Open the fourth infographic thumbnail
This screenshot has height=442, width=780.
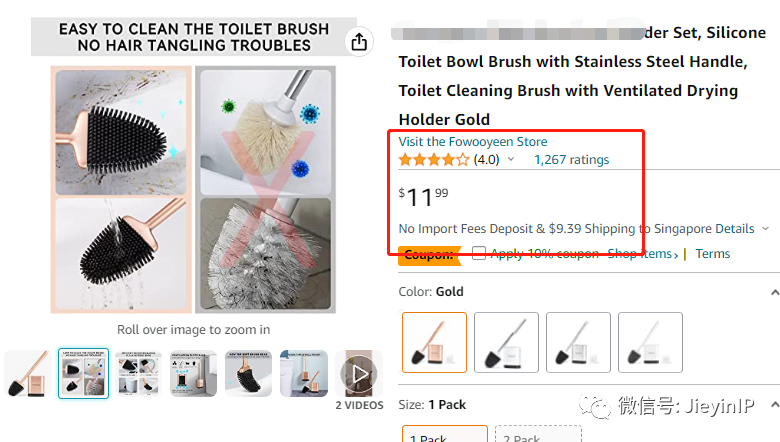[x=193, y=374]
